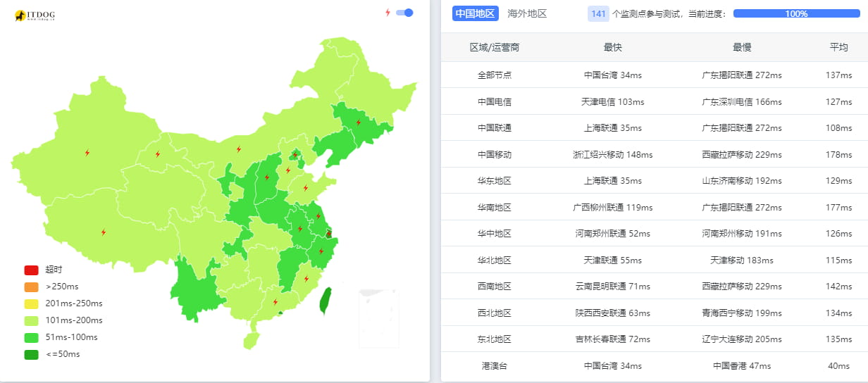The width and height of the screenshot is (868, 383).
Task: Click the lightning marker on Jilin
Action: point(358,122)
